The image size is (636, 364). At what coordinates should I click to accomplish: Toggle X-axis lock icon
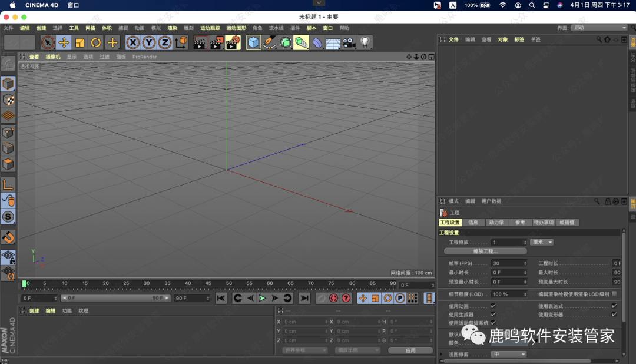coord(133,42)
